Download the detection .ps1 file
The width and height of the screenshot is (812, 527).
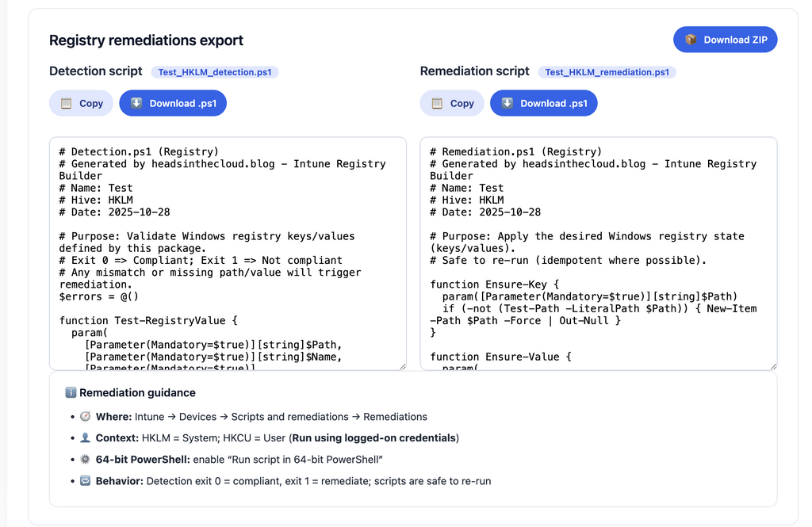[172, 103]
